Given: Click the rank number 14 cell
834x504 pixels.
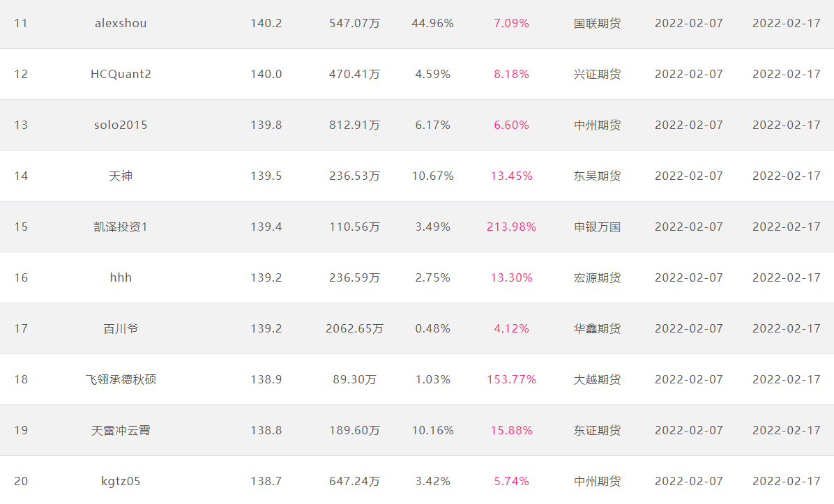Looking at the screenshot, I should click(x=21, y=176).
